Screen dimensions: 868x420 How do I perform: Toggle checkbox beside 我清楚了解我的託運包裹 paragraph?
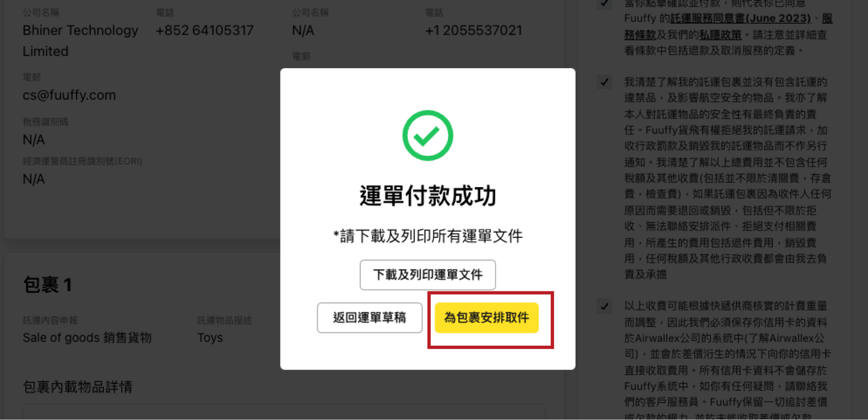(x=604, y=82)
